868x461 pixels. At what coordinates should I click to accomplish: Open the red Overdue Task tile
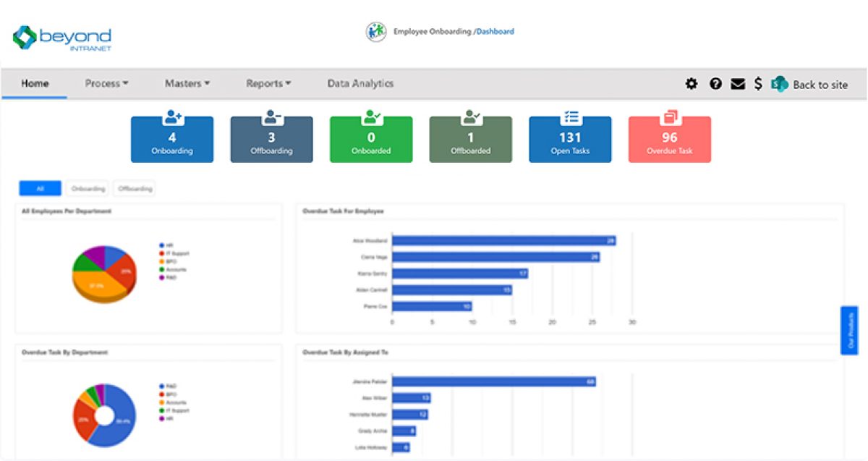(669, 139)
